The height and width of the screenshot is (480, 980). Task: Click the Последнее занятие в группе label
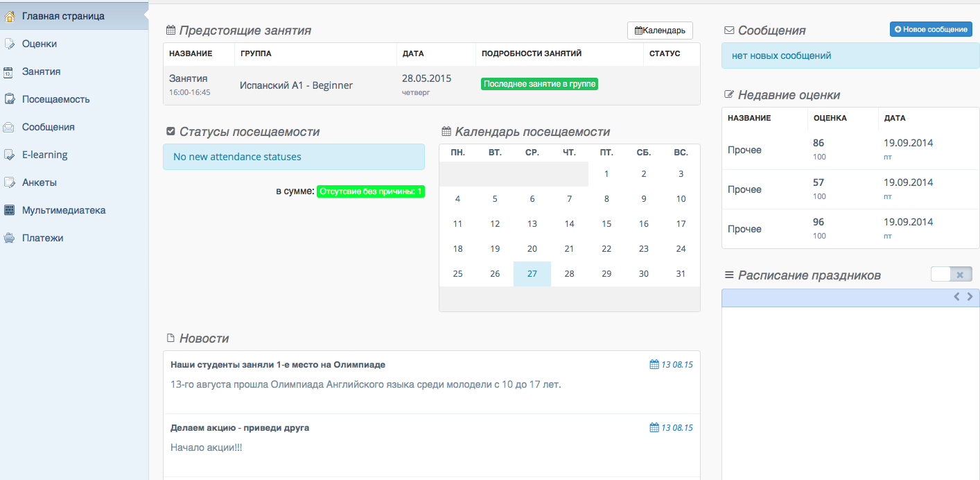(x=539, y=84)
